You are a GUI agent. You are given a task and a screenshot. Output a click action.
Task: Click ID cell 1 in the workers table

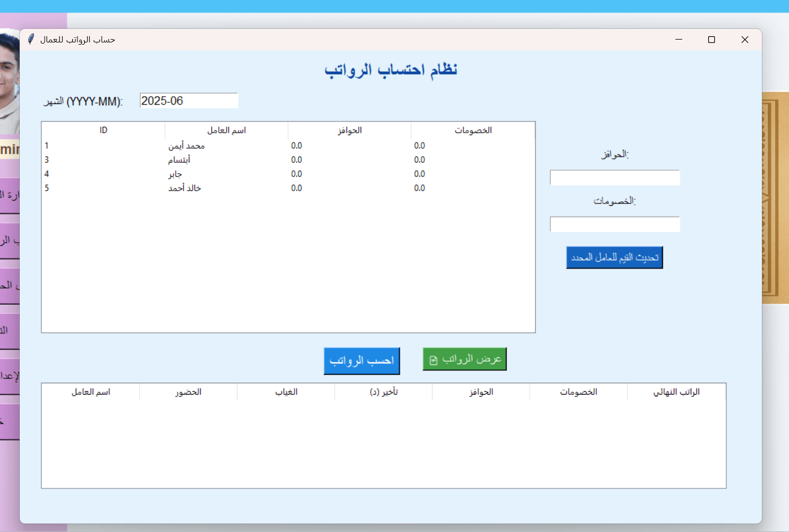(47, 146)
